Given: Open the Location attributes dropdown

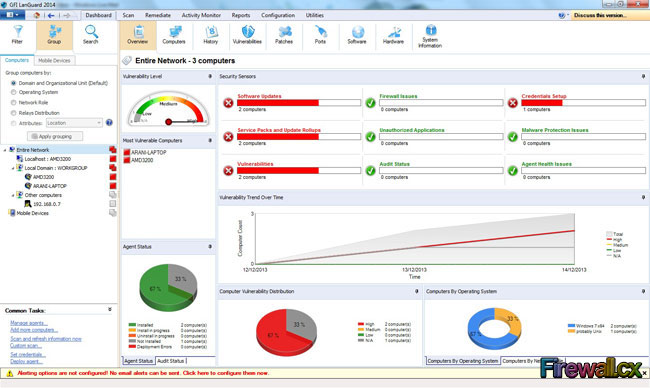Looking at the screenshot, I should tap(74, 123).
